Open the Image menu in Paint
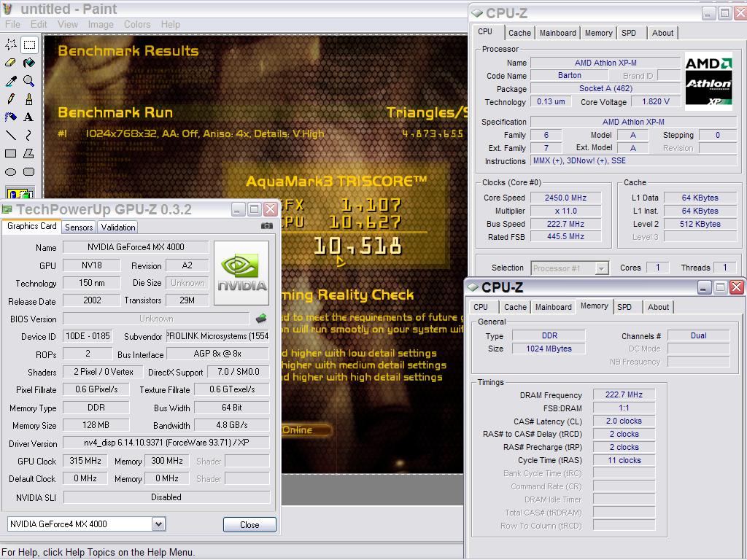 click(101, 24)
